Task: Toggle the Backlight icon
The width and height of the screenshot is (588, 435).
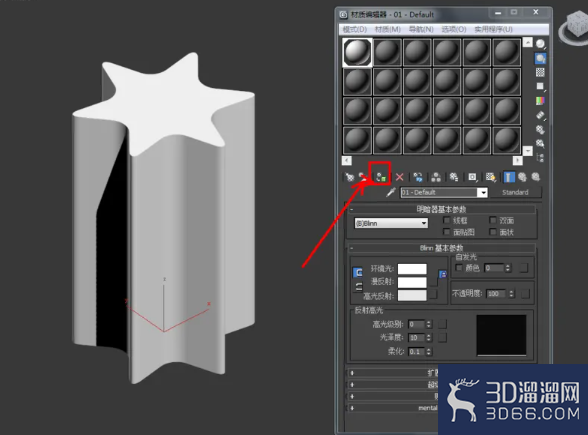Action: coord(540,58)
